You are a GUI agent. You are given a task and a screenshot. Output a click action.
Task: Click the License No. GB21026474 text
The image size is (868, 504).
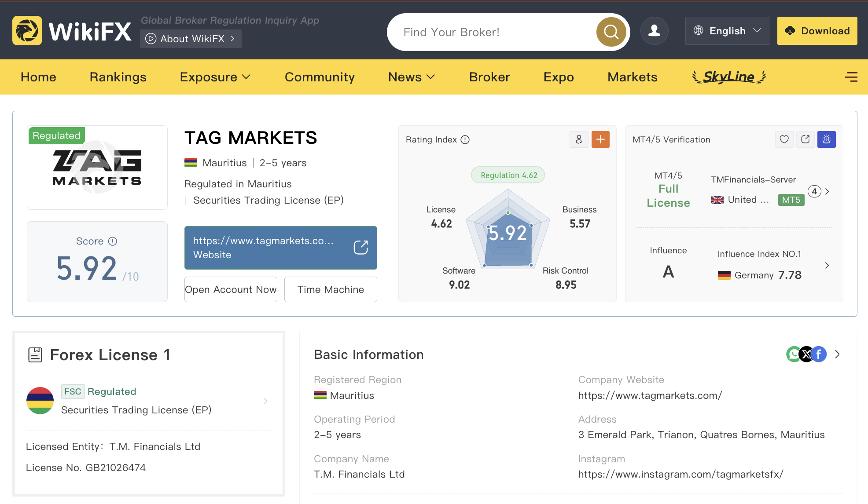point(86,467)
